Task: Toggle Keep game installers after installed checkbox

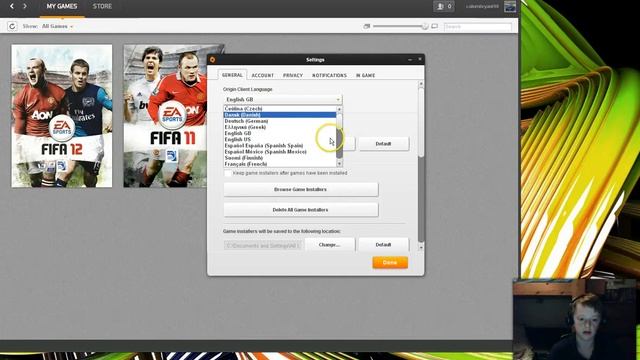Action: click(x=227, y=173)
